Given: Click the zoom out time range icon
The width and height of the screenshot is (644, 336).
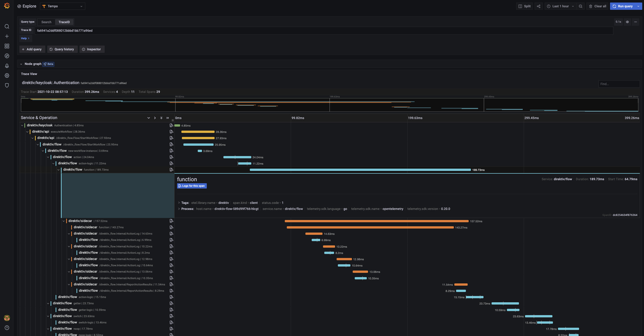Looking at the screenshot, I should (581, 6).
